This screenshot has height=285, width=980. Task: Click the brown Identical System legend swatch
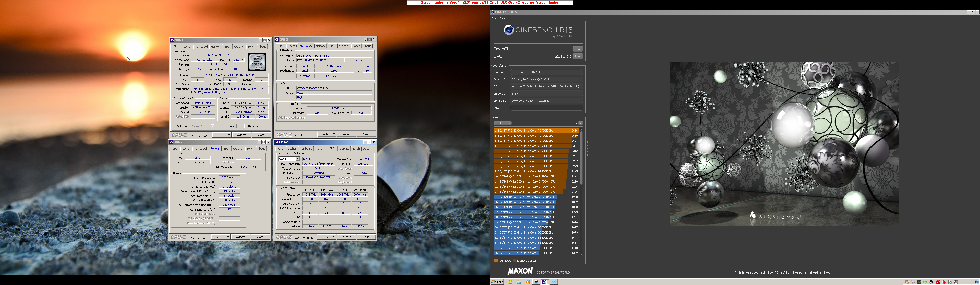514,261
